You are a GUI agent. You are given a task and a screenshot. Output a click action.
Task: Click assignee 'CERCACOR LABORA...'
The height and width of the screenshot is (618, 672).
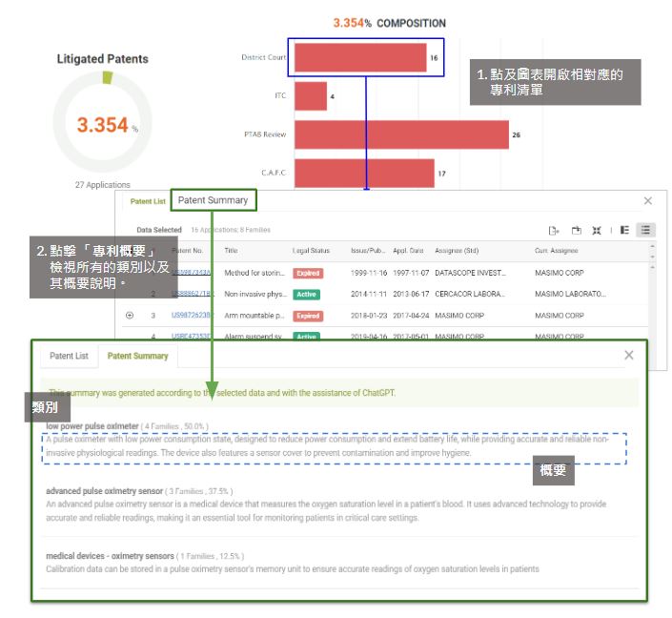470,294
